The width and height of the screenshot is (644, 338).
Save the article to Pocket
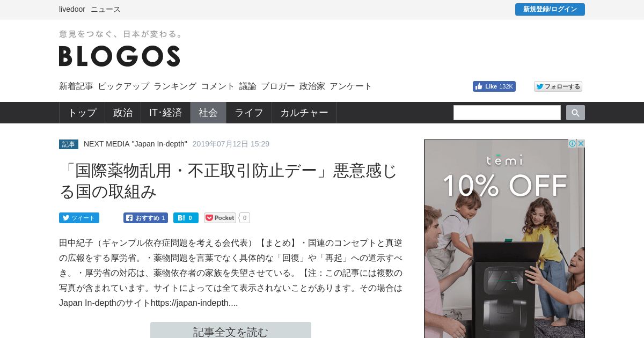(220, 218)
